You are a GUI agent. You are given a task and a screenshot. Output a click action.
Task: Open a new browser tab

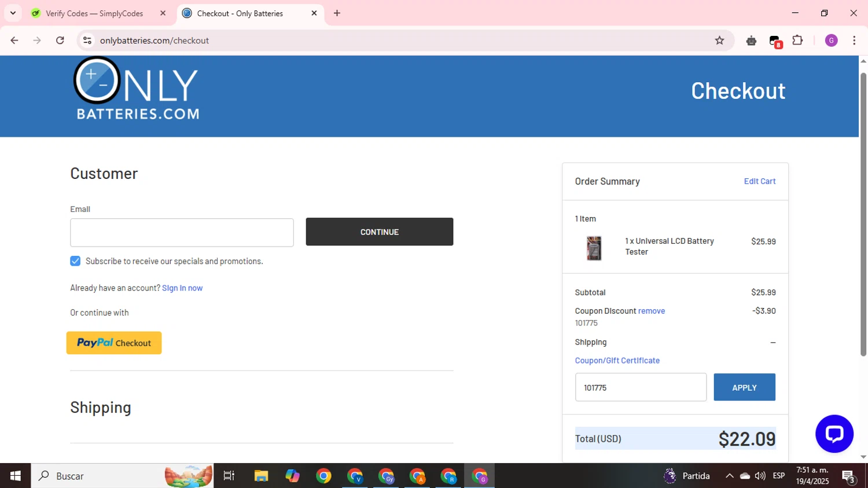click(x=337, y=13)
